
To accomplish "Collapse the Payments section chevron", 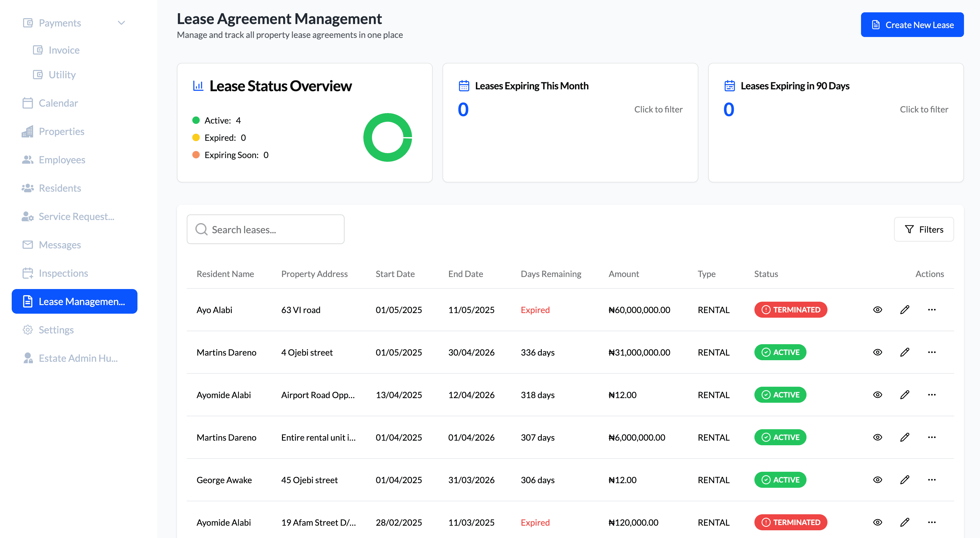I will pos(121,22).
